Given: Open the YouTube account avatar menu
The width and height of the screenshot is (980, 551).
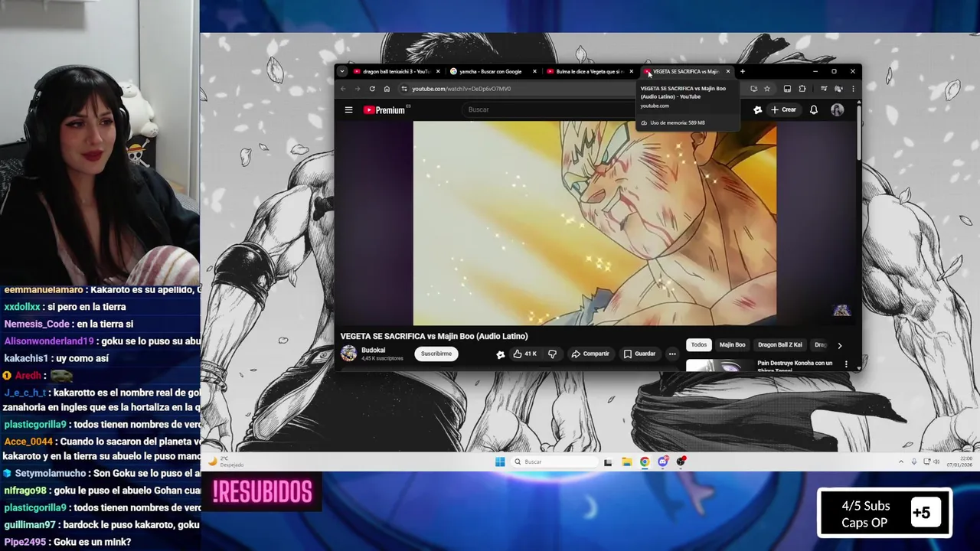Looking at the screenshot, I should tap(837, 109).
